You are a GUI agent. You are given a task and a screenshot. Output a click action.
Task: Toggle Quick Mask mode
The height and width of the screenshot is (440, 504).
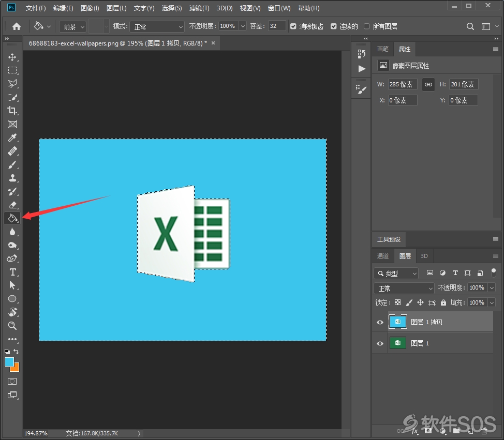pos(12,382)
